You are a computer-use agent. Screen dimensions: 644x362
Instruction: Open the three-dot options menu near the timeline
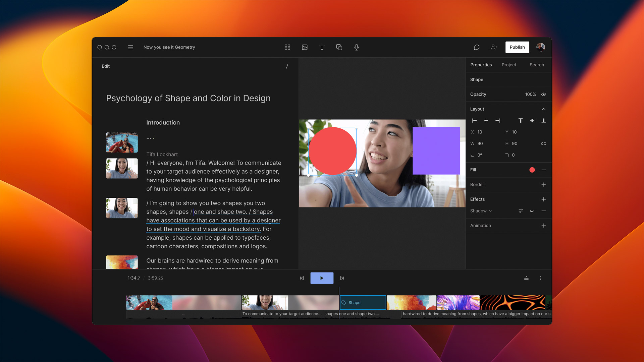click(541, 278)
